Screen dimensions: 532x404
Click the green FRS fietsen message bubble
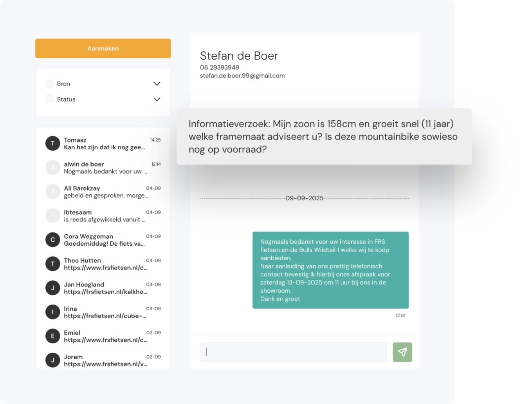pos(330,270)
